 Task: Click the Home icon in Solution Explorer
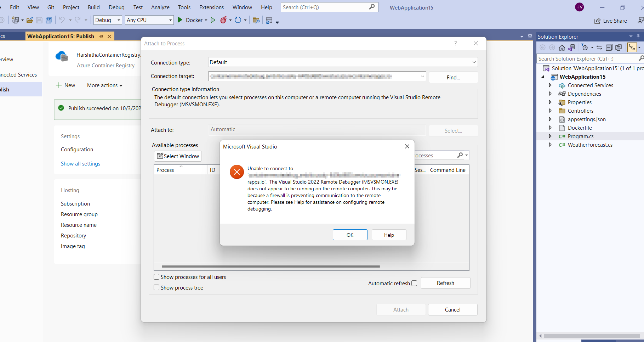(562, 47)
